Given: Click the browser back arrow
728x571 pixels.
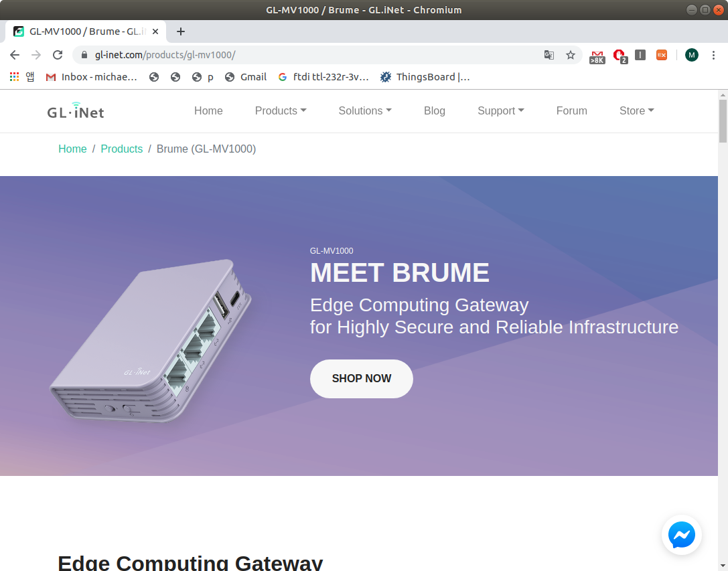Looking at the screenshot, I should [14, 55].
